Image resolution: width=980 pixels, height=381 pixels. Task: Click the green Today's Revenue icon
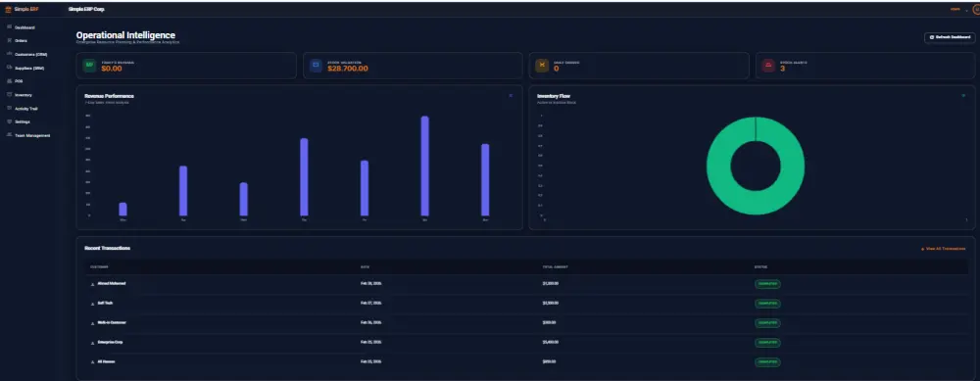[x=90, y=66]
